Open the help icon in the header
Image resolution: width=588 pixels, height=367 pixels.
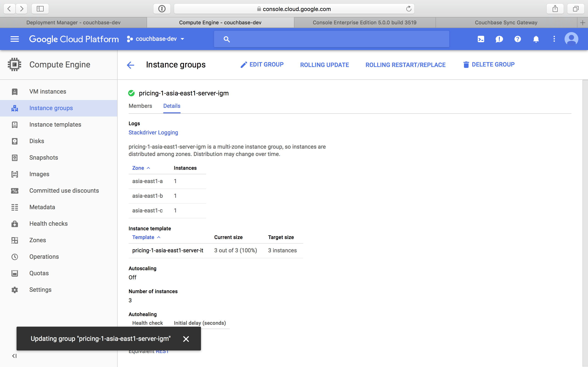coord(517,39)
